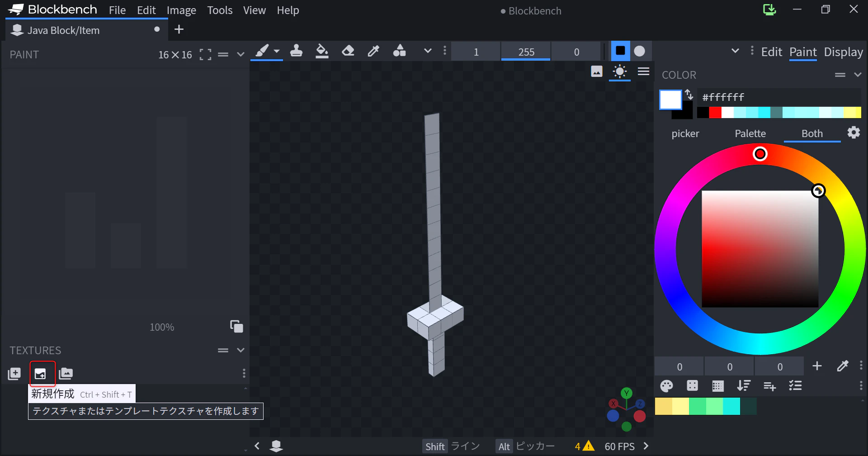Viewport: 868px width, 456px height.
Task: Collapse the Color panel chevron
Action: pos(858,75)
